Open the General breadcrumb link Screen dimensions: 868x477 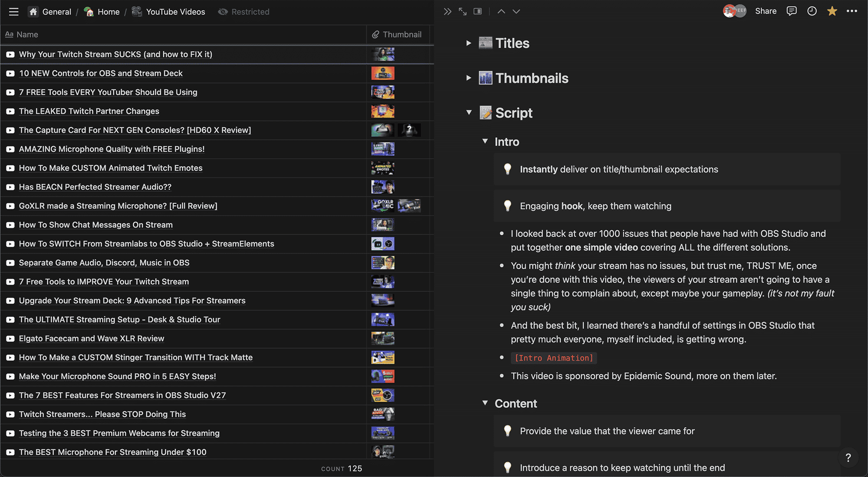56,12
